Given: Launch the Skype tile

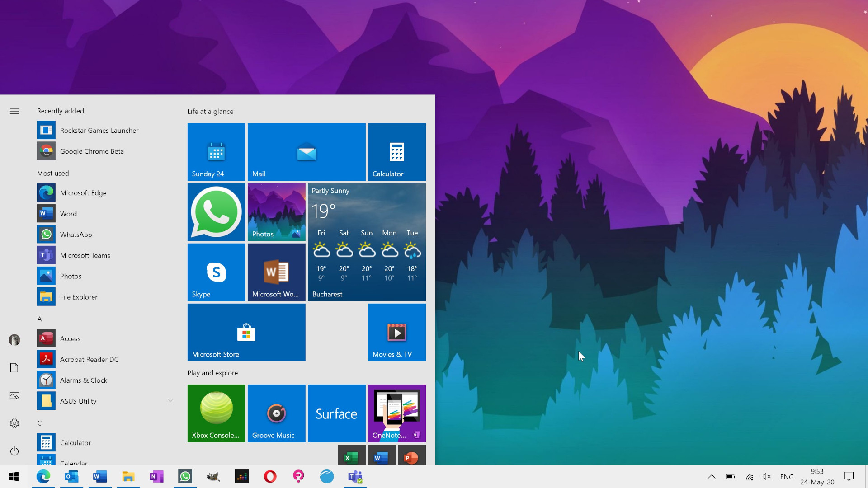Looking at the screenshot, I should click(x=216, y=272).
